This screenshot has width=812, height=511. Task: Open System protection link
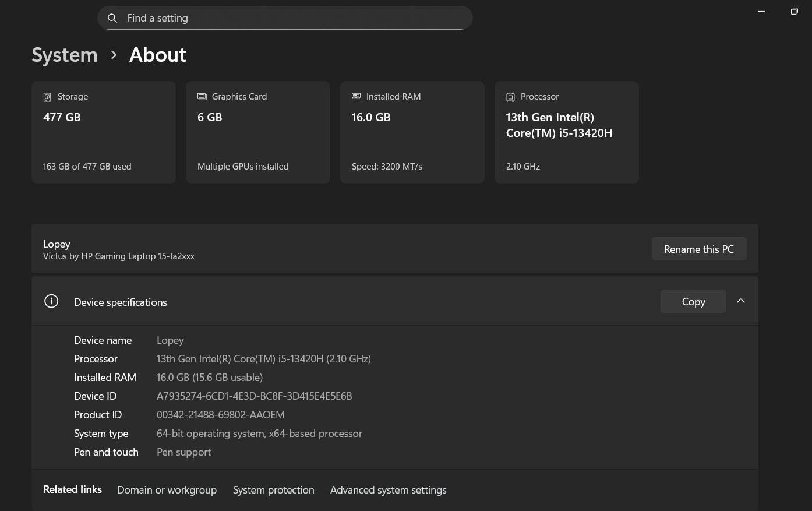point(273,490)
